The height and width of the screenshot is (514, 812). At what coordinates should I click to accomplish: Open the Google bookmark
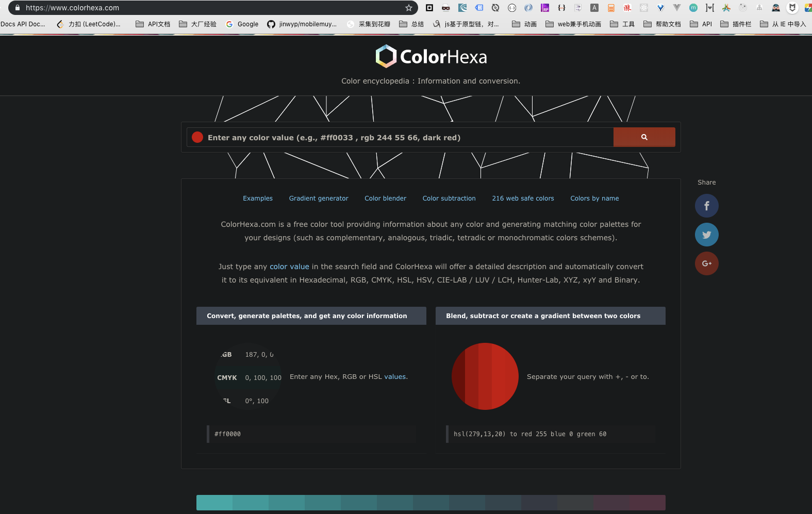point(242,24)
